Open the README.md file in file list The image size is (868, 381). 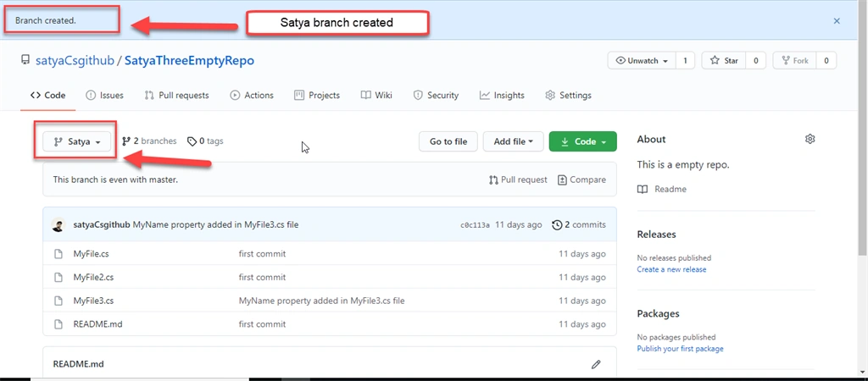98,324
